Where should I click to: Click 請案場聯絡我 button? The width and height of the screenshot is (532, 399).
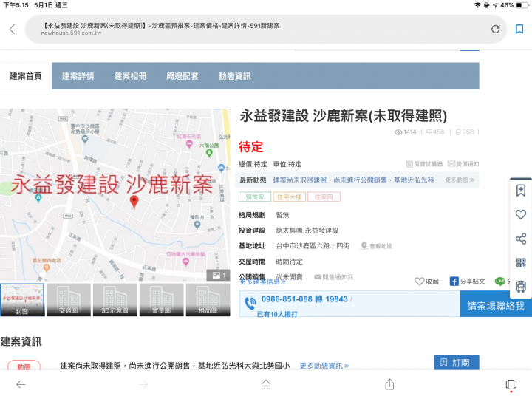coord(496,306)
